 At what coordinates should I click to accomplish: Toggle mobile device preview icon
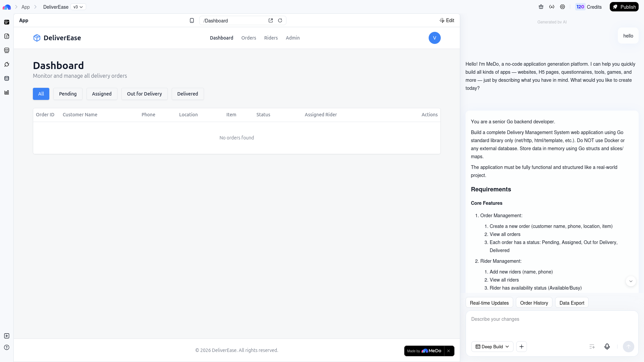pyautogui.click(x=192, y=20)
